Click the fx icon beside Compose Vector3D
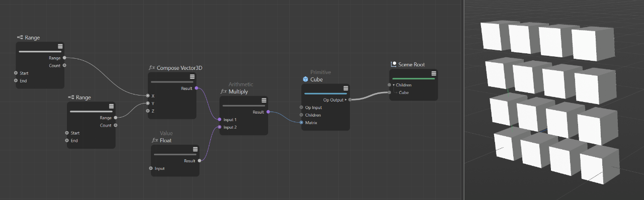 point(152,67)
